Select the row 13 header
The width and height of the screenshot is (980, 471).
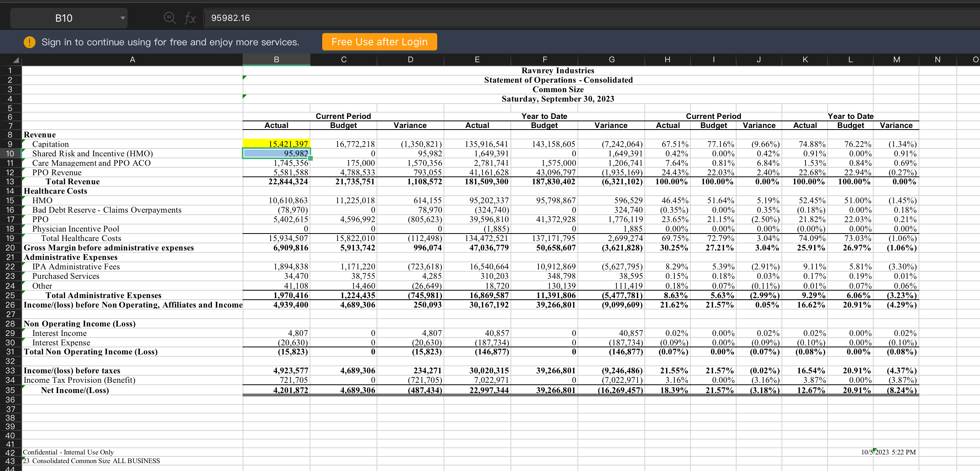click(10, 182)
